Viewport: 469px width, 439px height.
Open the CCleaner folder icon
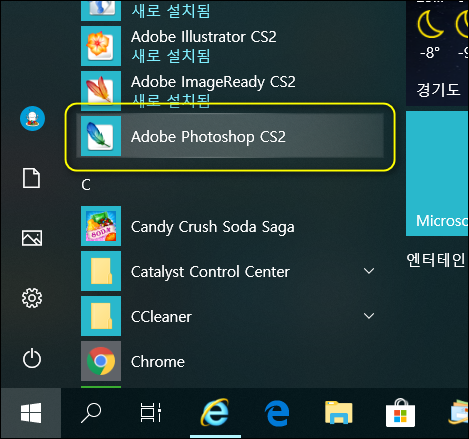pos(101,316)
